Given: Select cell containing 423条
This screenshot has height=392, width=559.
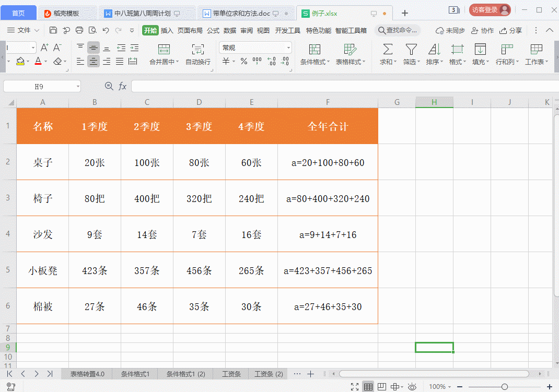Looking at the screenshot, I should point(95,270).
